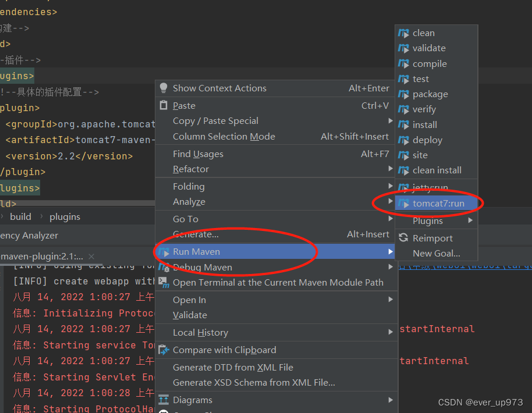Enable Column Selection Mode
This screenshot has height=413, width=532.
coord(276,136)
